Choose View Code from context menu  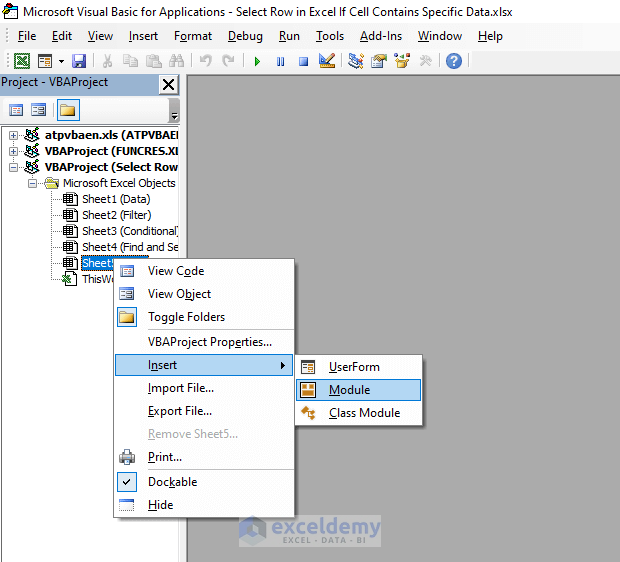(x=204, y=271)
